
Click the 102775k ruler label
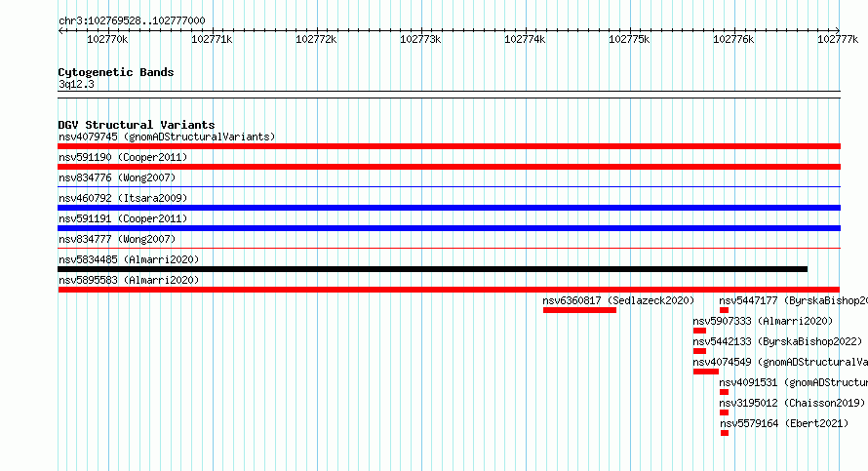[629, 39]
